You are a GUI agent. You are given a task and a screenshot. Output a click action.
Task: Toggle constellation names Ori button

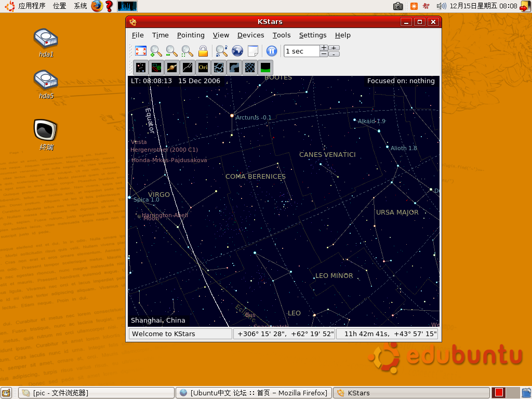pos(203,68)
